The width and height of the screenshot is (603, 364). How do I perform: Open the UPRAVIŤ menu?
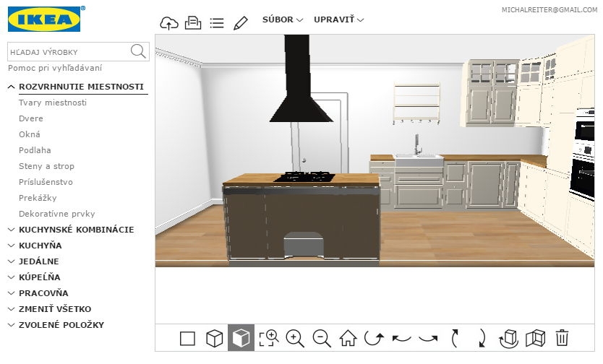tap(338, 19)
